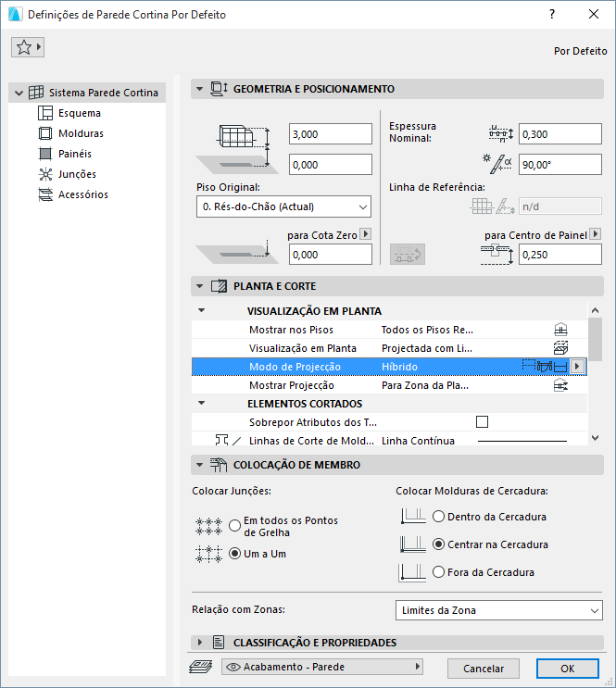
Task: Click the hybrid projection mode icon
Action: [x=545, y=367]
